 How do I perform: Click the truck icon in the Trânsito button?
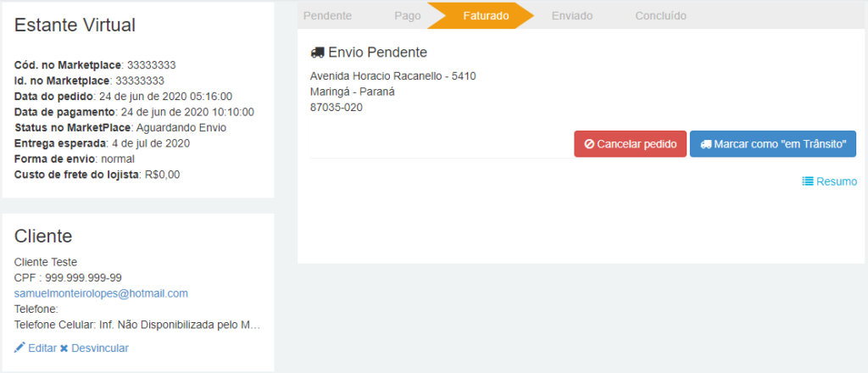[x=706, y=144]
